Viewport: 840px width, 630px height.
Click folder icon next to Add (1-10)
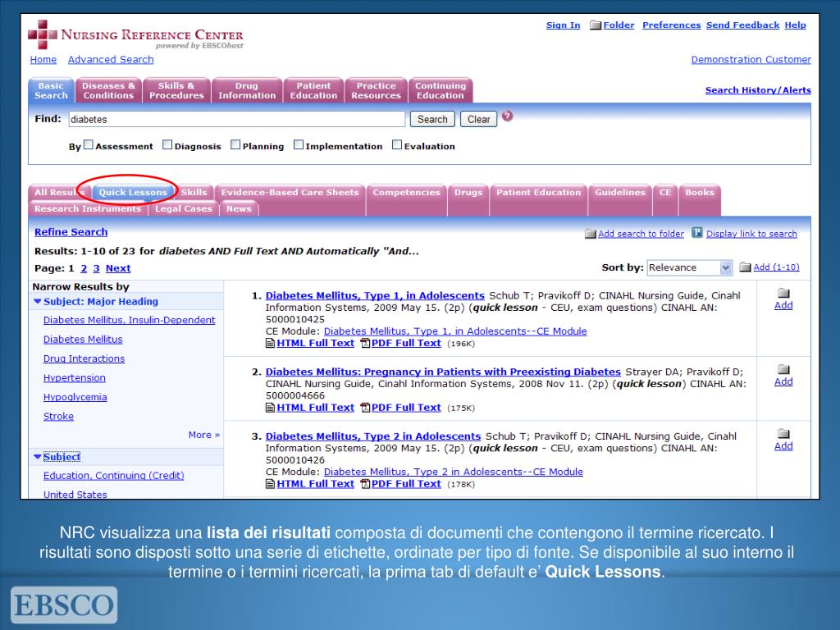pyautogui.click(x=745, y=267)
